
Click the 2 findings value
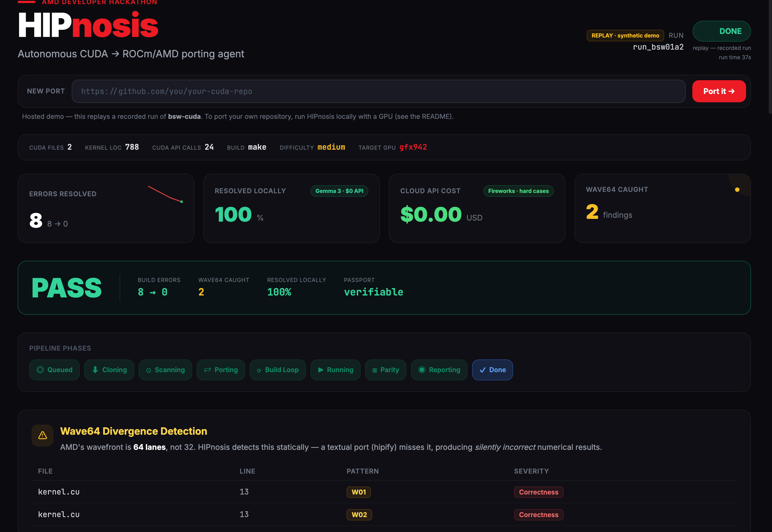coord(592,212)
